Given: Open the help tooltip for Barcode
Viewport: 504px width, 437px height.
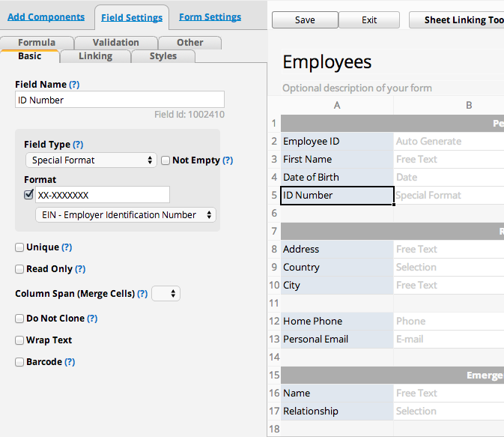Looking at the screenshot, I should [70, 362].
